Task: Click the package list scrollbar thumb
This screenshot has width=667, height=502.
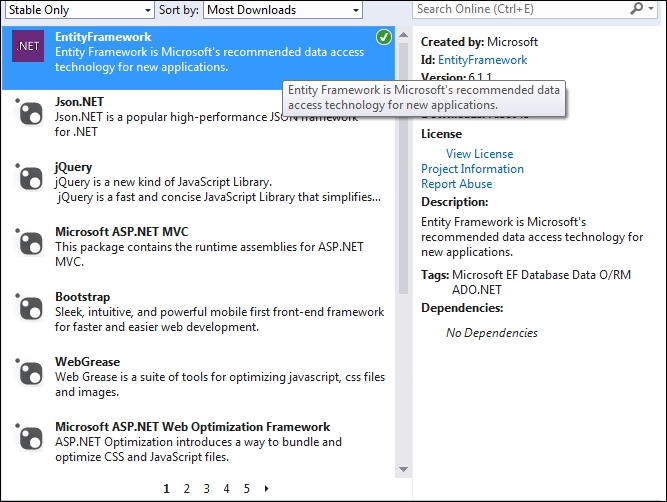Action: click(x=403, y=168)
